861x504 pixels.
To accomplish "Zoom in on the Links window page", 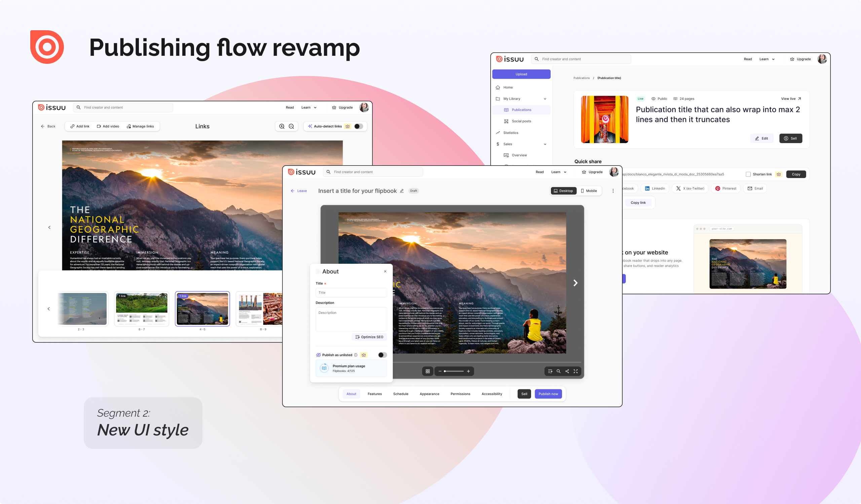I will click(x=282, y=126).
